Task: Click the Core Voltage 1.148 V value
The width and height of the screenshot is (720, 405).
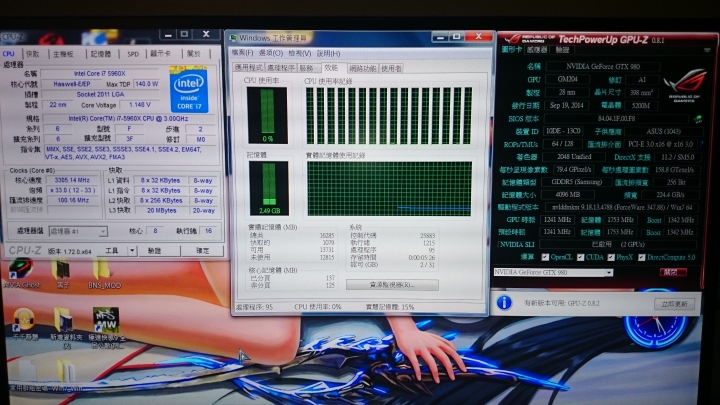Action: [140, 105]
